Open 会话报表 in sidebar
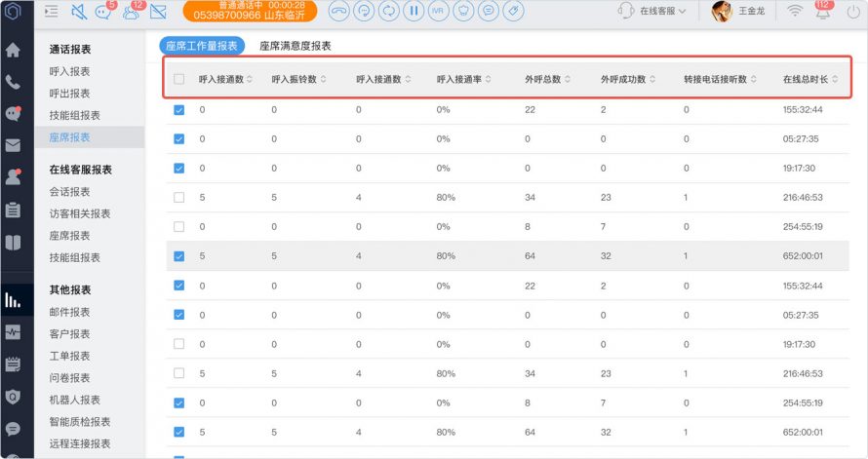The image size is (868, 459). pyautogui.click(x=69, y=192)
